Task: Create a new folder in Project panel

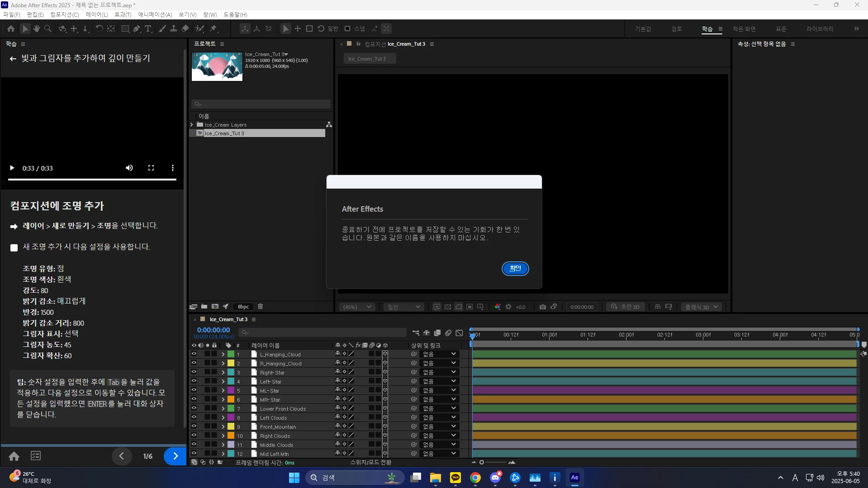Action: tap(204, 307)
